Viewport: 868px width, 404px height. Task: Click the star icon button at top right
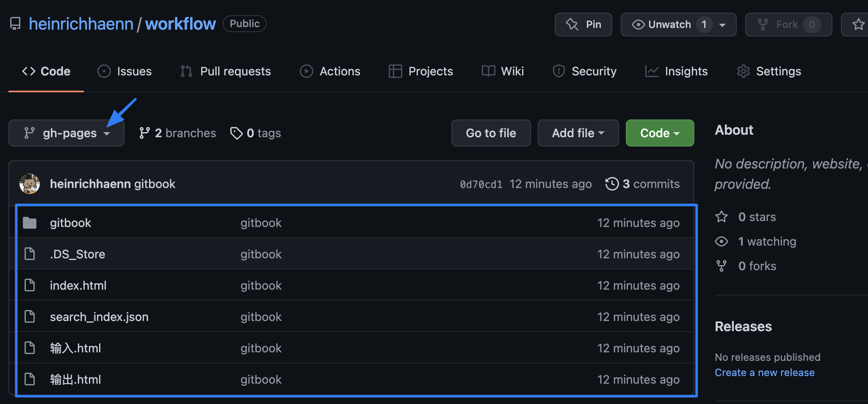pyautogui.click(x=858, y=25)
